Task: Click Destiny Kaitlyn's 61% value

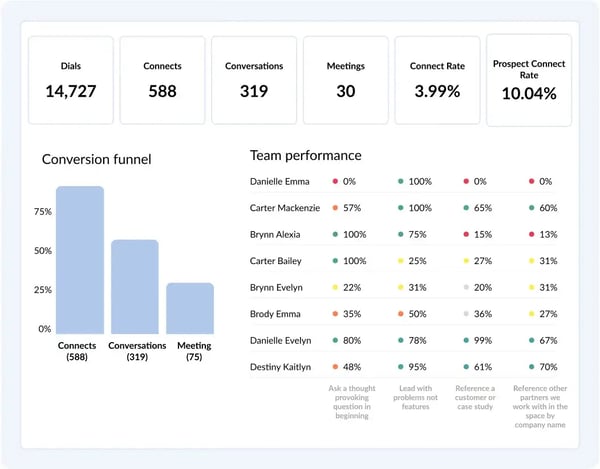Action: (x=483, y=367)
